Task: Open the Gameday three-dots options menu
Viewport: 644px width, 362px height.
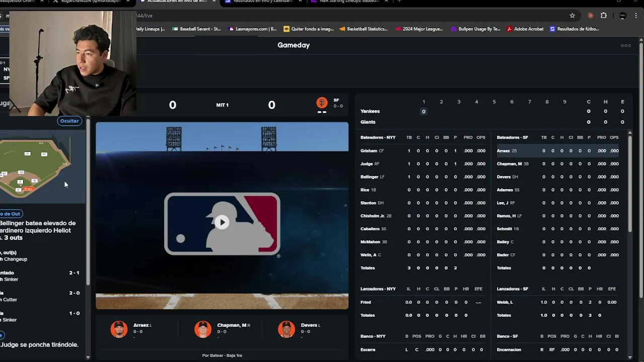Action: [626, 45]
